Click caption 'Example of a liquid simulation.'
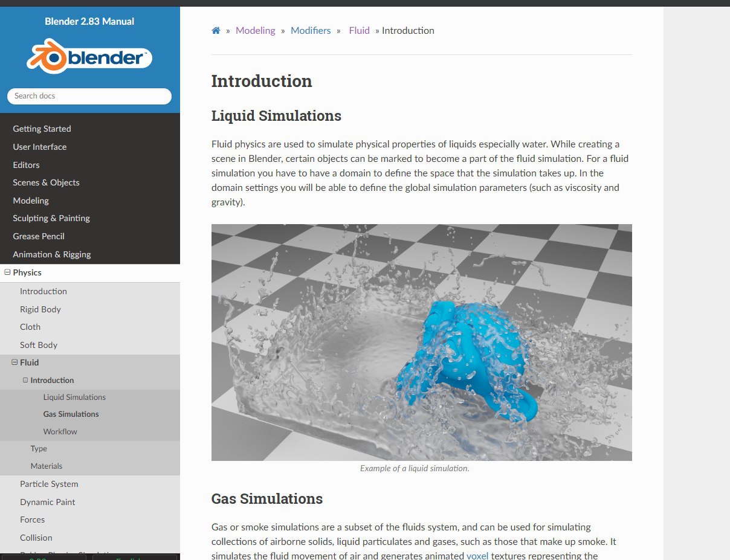 415,468
